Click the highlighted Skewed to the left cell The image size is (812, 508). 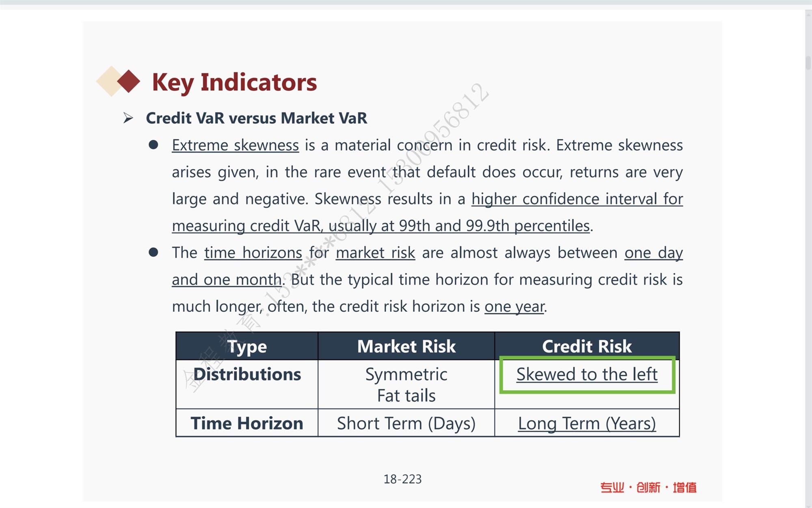(x=587, y=374)
